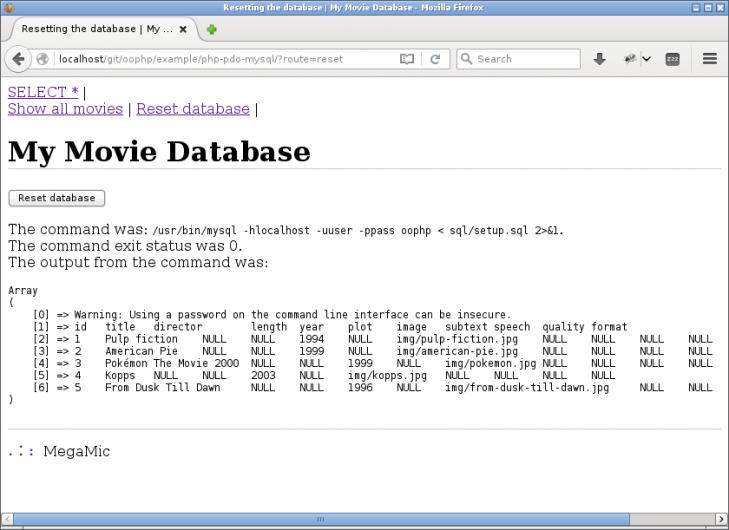This screenshot has height=530, width=729.
Task: Click the 'American Pie' title text
Action: point(141,351)
